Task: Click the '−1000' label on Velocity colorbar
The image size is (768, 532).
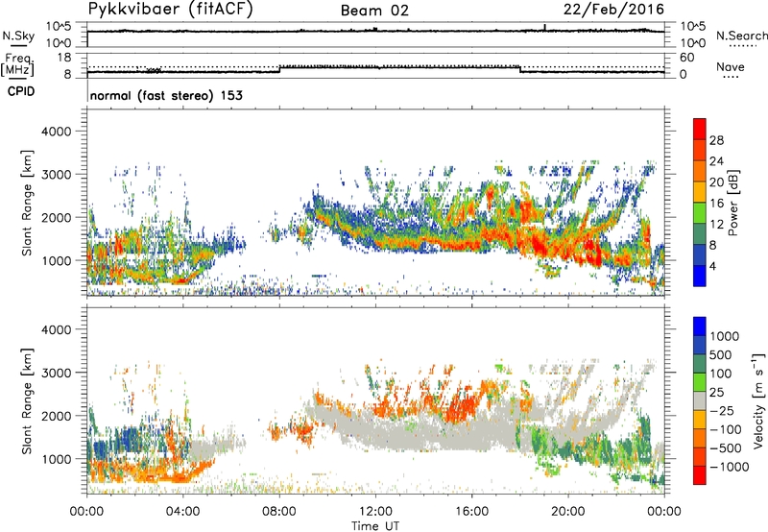Action: coord(729,467)
